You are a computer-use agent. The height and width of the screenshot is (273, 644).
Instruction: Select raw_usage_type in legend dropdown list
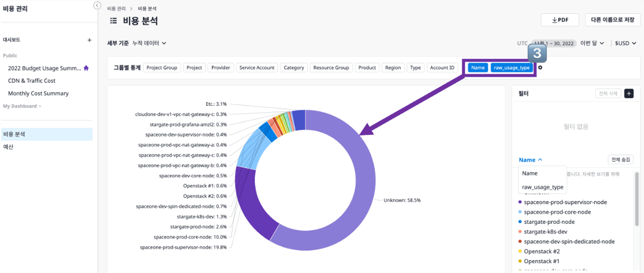coord(543,187)
